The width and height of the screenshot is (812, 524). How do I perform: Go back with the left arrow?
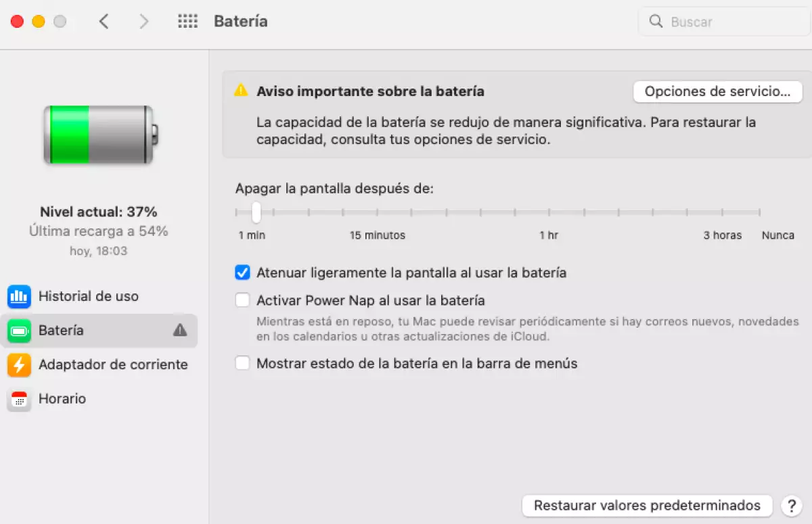click(104, 22)
